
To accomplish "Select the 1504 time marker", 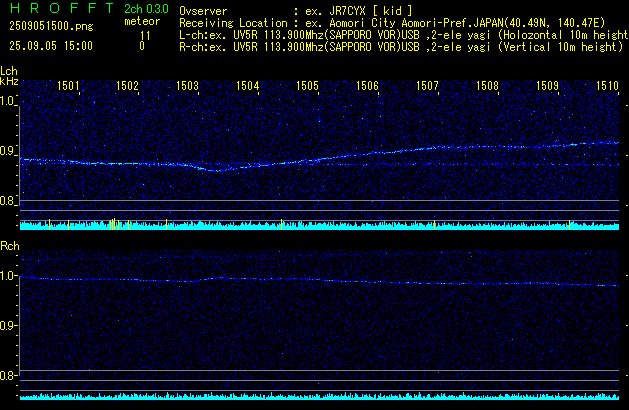I will point(248,86).
